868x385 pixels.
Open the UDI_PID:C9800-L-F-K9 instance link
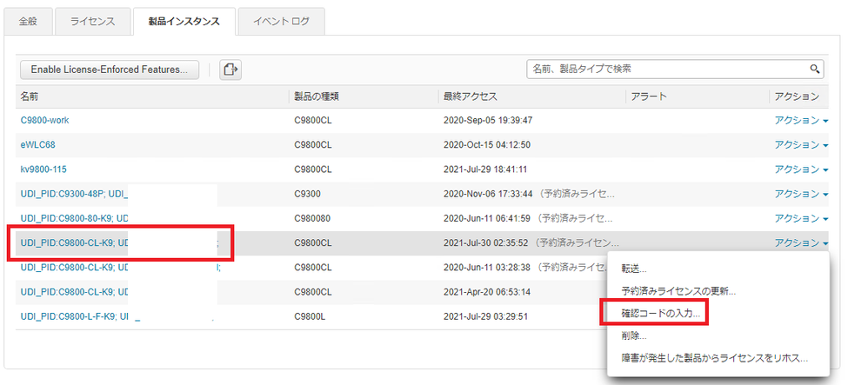(74, 316)
